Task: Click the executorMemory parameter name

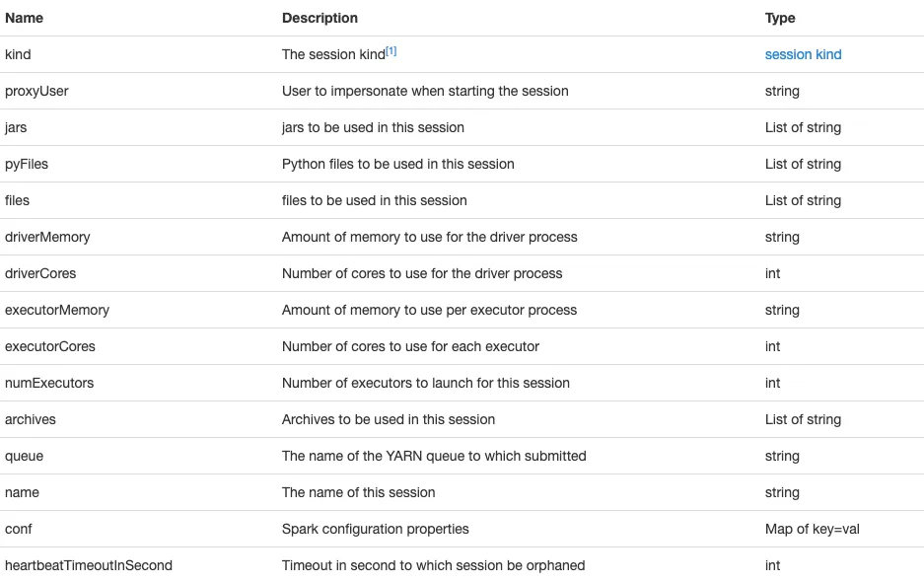Action: [57, 310]
